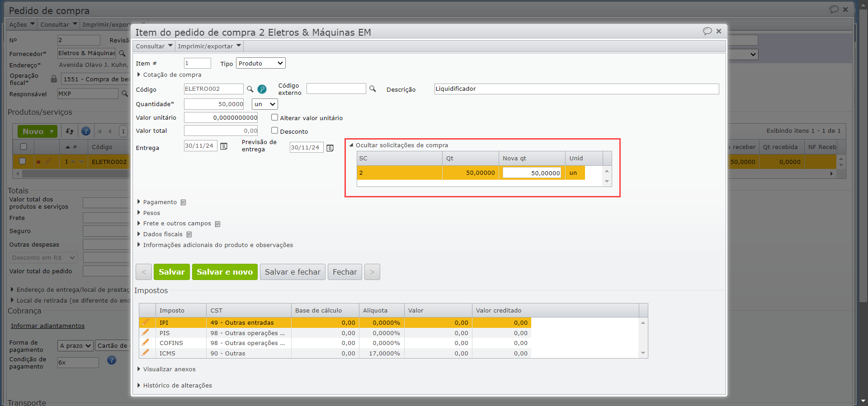This screenshot has width=868, height=406.
Task: Open the Consultar menu in item dialog
Action: (x=154, y=46)
